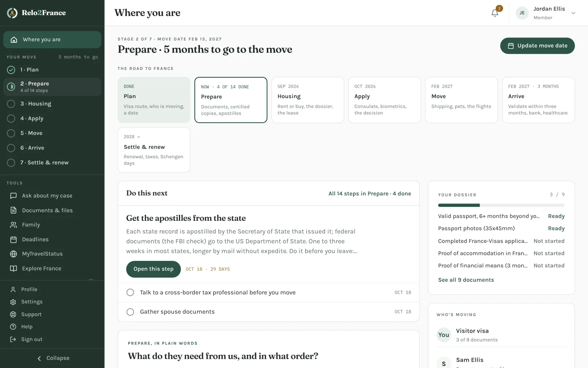Open the Arrive Feb 2027 stage card

(538, 100)
